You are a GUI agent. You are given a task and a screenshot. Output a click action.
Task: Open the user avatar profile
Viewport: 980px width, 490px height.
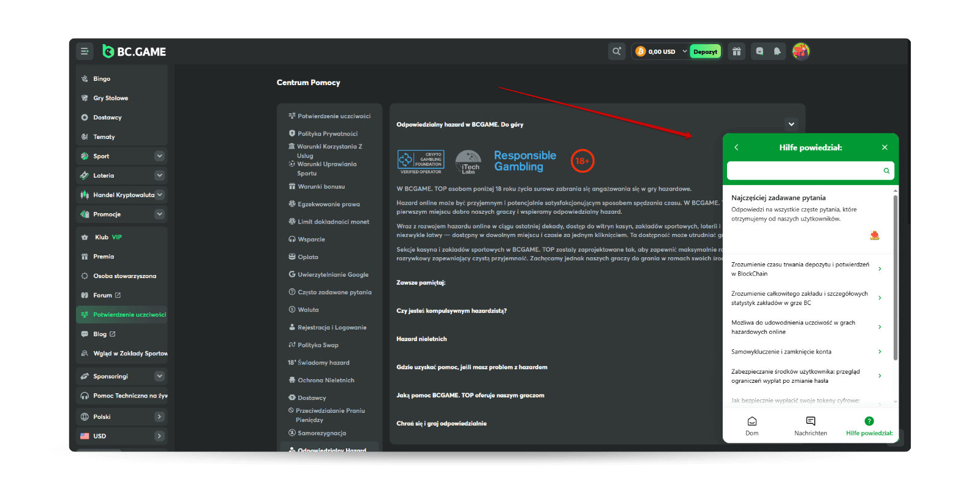pos(801,51)
